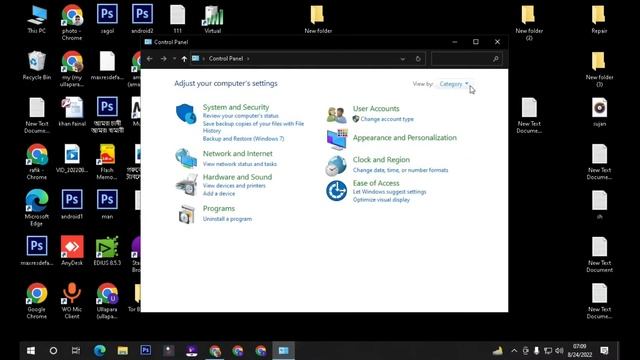Open the Ease of Access icon
Screen dimensions: 640x360
point(336,191)
